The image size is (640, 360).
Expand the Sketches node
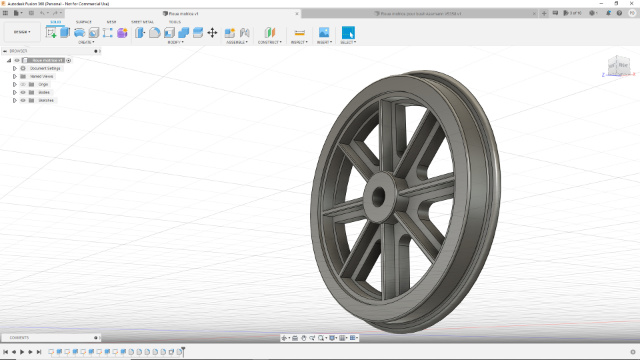pos(15,100)
